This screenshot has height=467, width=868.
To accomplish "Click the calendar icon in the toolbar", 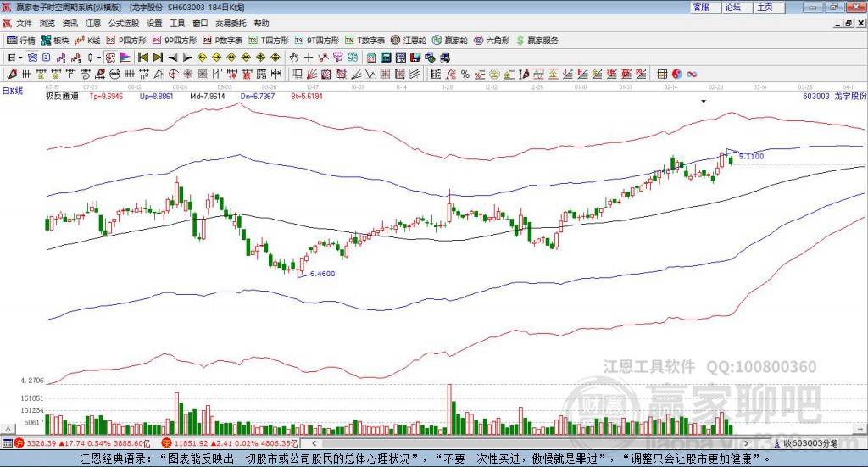I will [x=371, y=58].
